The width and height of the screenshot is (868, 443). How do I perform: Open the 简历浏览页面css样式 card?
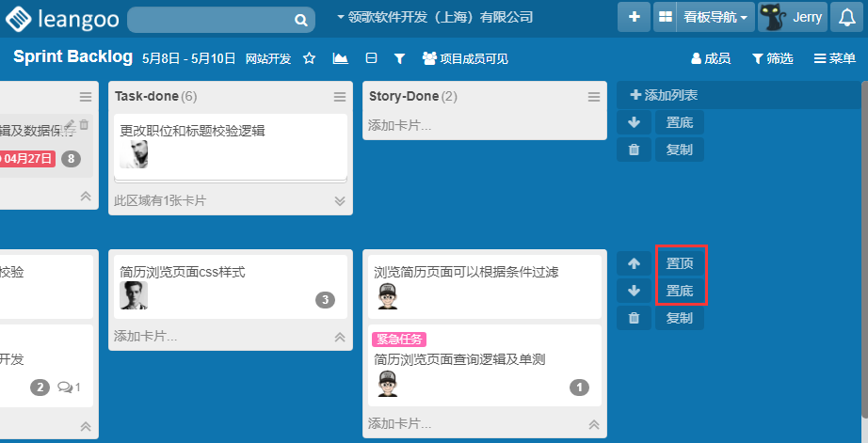click(x=183, y=272)
